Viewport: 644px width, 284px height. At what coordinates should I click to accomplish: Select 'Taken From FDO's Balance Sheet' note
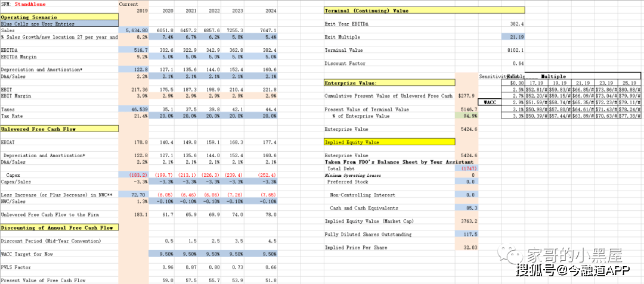point(399,162)
